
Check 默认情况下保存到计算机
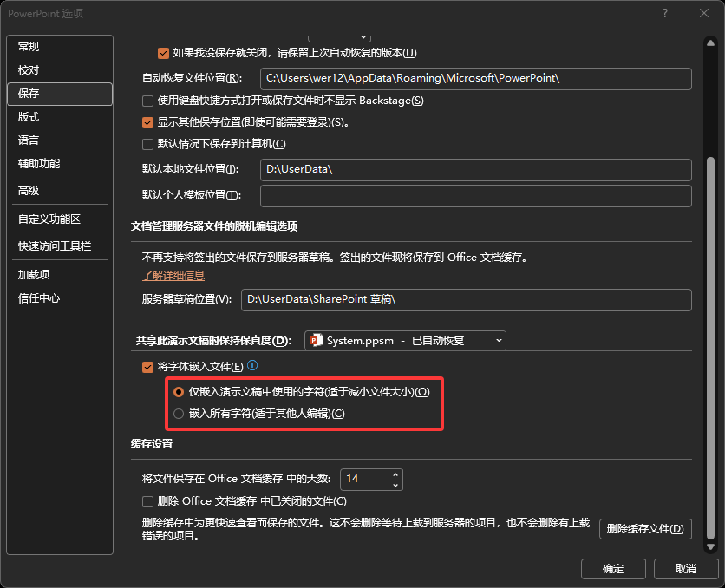click(148, 144)
